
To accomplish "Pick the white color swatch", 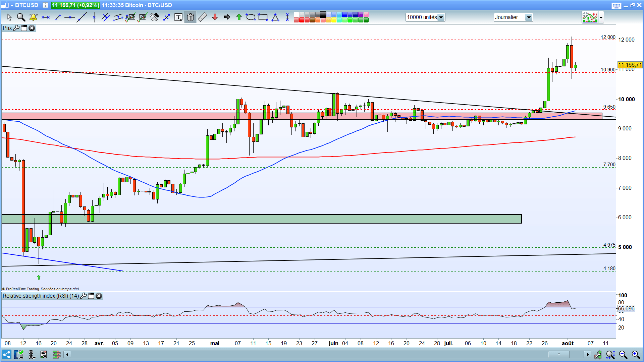I will pos(296,14).
